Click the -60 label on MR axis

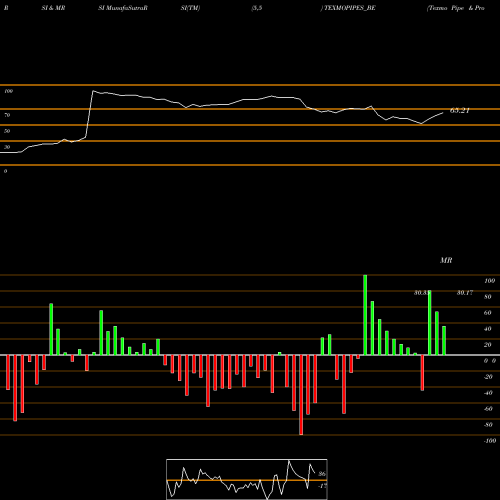pyautogui.click(x=488, y=409)
